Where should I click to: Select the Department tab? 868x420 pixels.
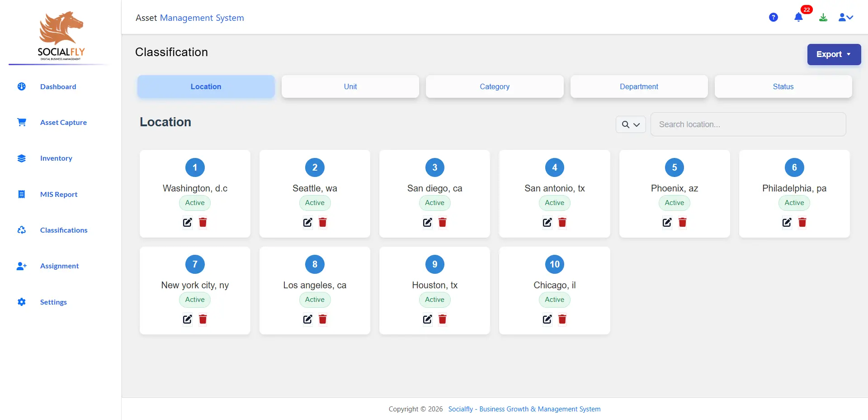click(x=639, y=86)
